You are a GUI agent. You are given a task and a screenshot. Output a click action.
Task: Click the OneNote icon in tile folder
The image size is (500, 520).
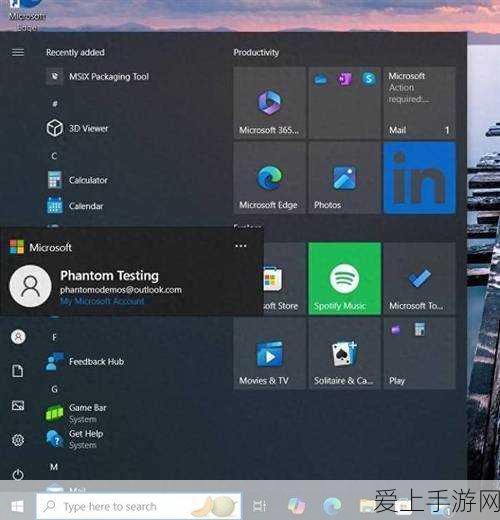click(x=344, y=79)
